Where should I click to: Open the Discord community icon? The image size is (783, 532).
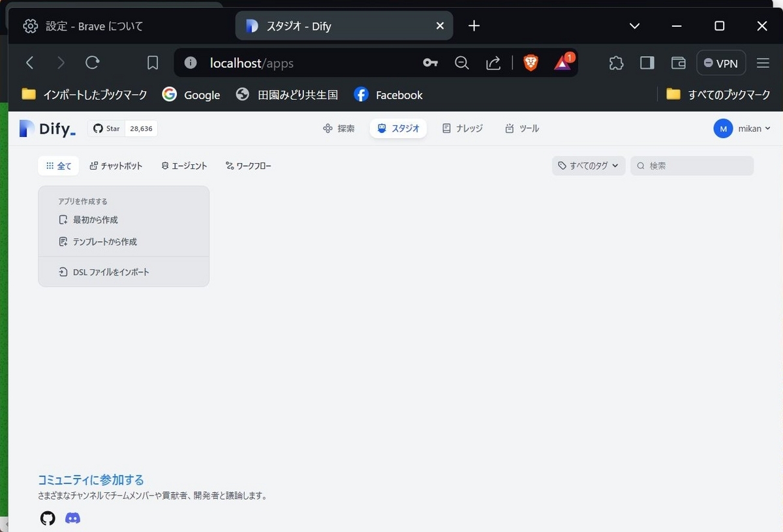pos(73,518)
